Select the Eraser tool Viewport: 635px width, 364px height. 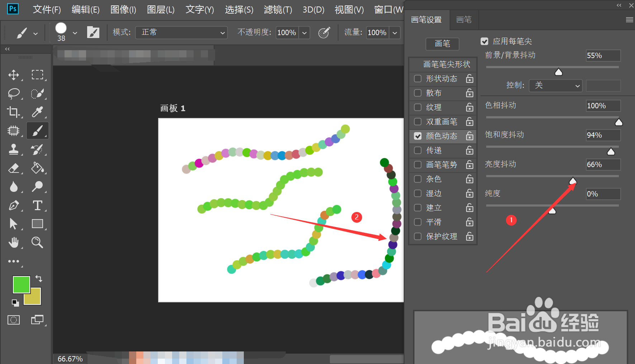click(14, 168)
